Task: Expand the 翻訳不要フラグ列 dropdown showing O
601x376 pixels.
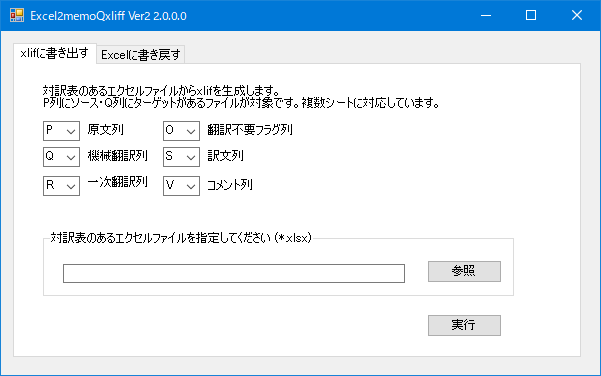Action: click(x=181, y=131)
